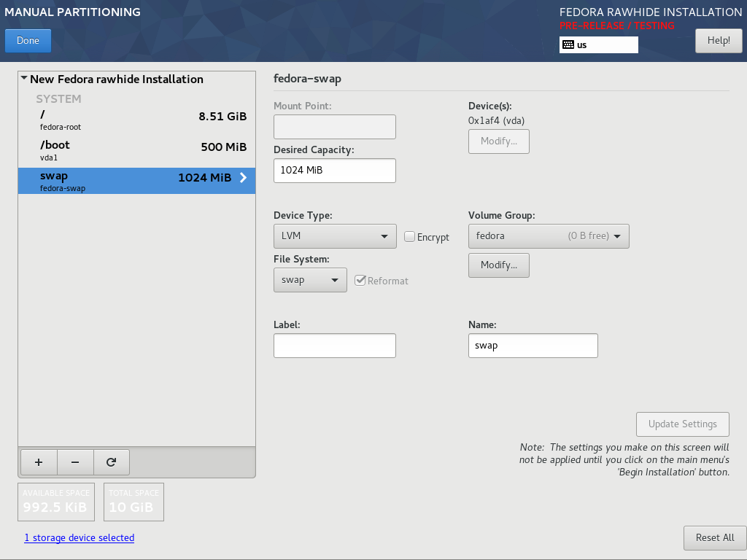Toggle the Reformat checkbox
The image size is (747, 560).
click(360, 281)
